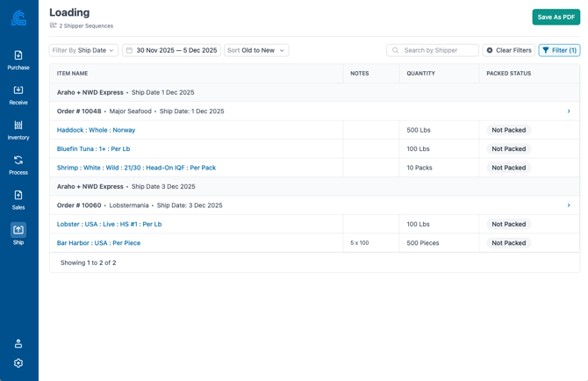
Task: Go to the Inventory section icon
Action: coord(18,125)
